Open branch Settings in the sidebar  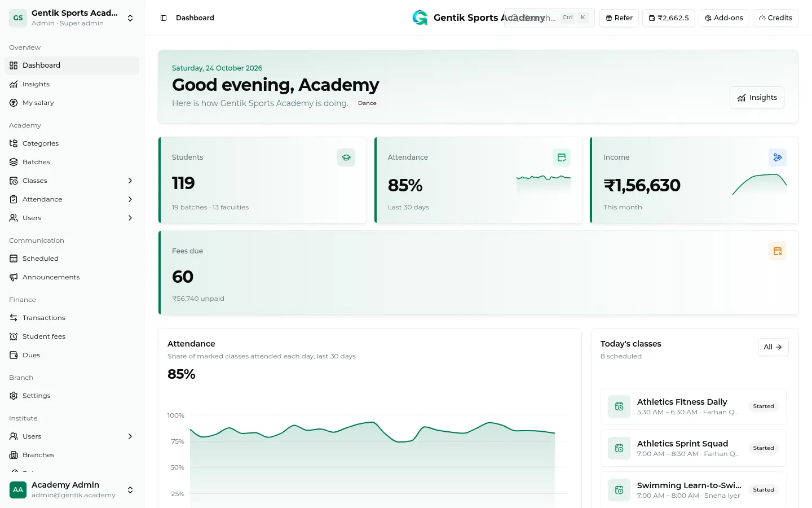72,396
